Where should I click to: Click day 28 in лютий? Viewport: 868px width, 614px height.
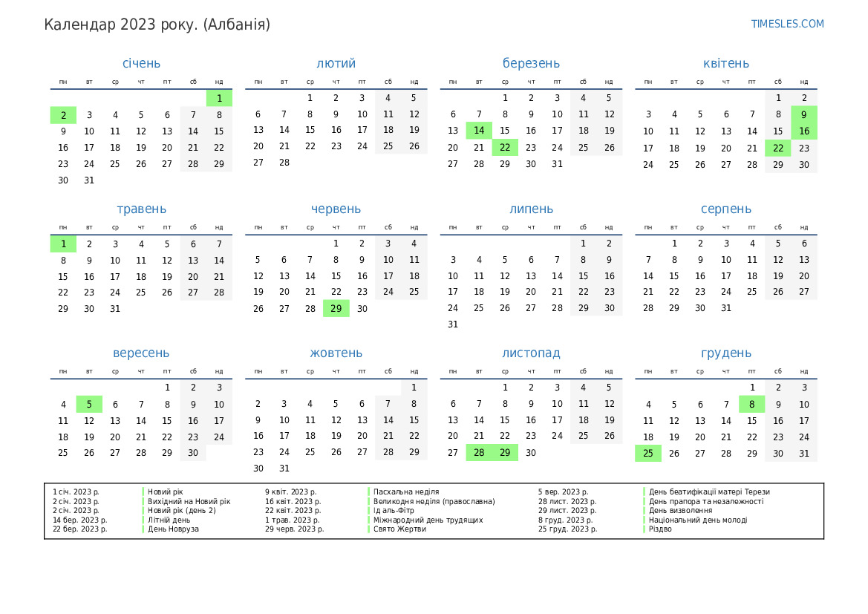point(284,163)
